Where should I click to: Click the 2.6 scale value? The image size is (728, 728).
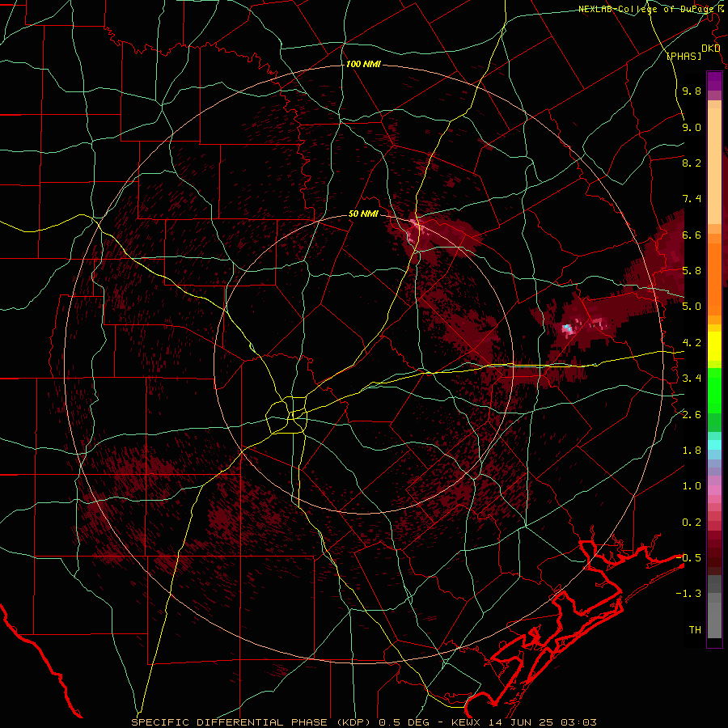click(692, 415)
